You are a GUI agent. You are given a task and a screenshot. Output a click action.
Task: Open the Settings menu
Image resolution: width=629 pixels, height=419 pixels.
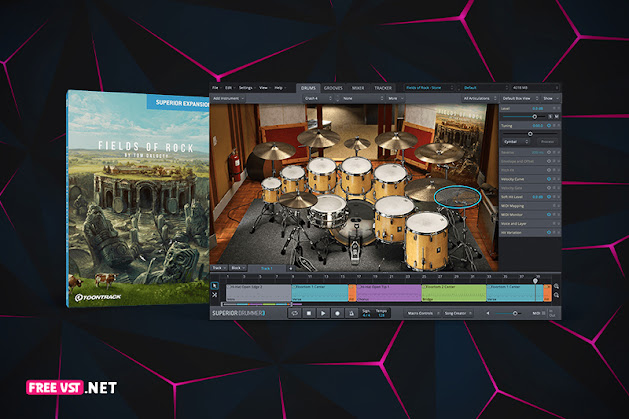click(x=247, y=87)
